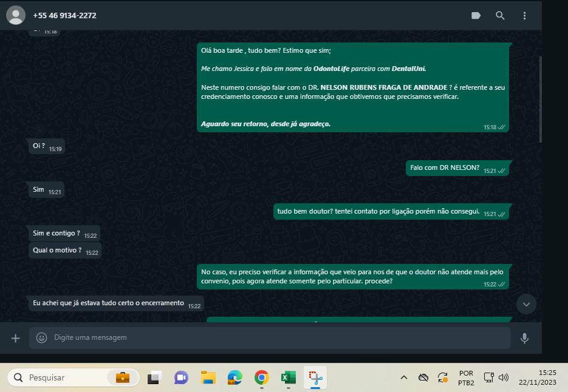Focus the 'Digite uma mensagem' field
This screenshot has height=392, width=568.
click(x=270, y=338)
